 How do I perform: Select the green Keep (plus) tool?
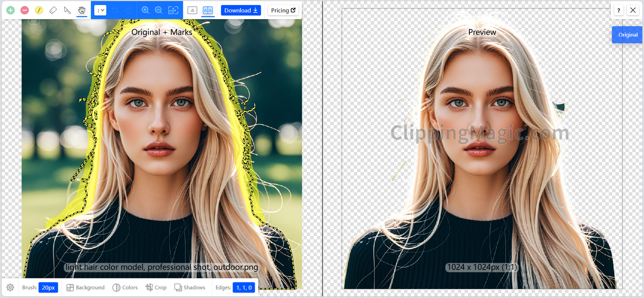pyautogui.click(x=10, y=10)
